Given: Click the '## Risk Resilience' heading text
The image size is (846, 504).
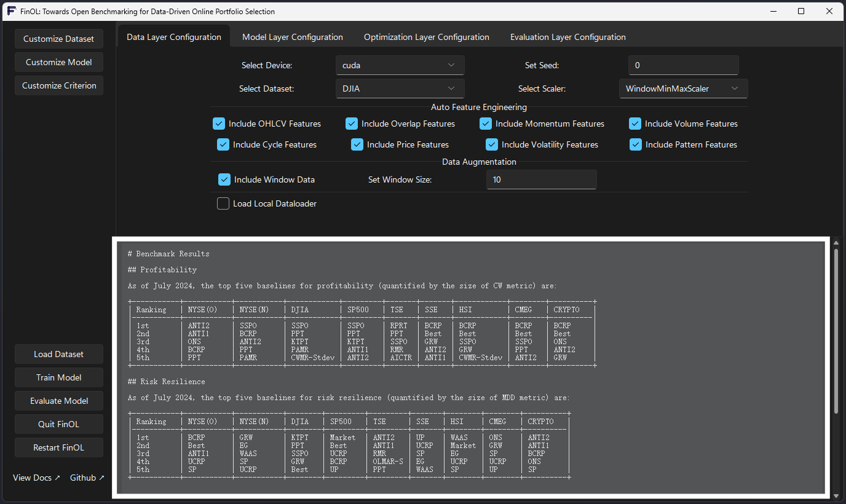Looking at the screenshot, I should [167, 382].
